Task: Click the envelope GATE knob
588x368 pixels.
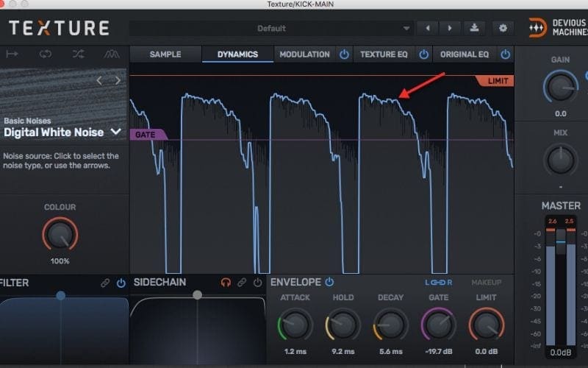Action: click(x=438, y=325)
